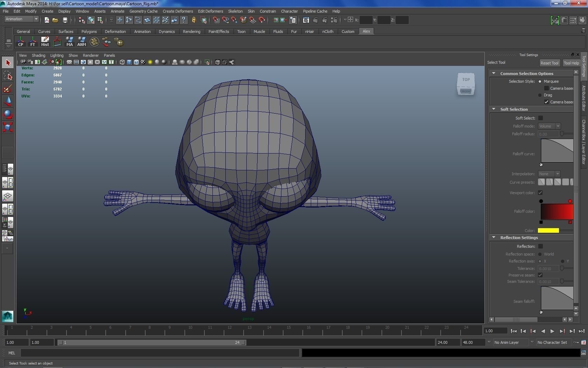Toggle use all lights yellow bulb icon
The height and width of the screenshot is (368, 588).
click(x=150, y=62)
